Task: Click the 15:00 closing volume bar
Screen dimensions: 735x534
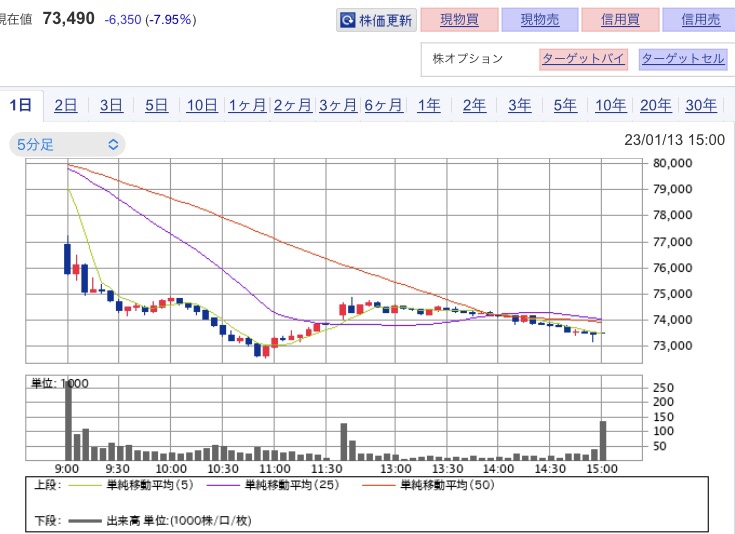Action: pyautogui.click(x=603, y=441)
